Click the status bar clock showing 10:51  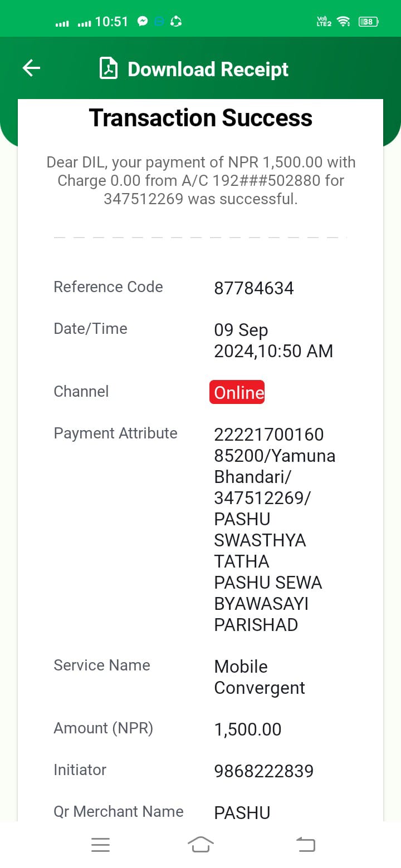click(x=112, y=22)
